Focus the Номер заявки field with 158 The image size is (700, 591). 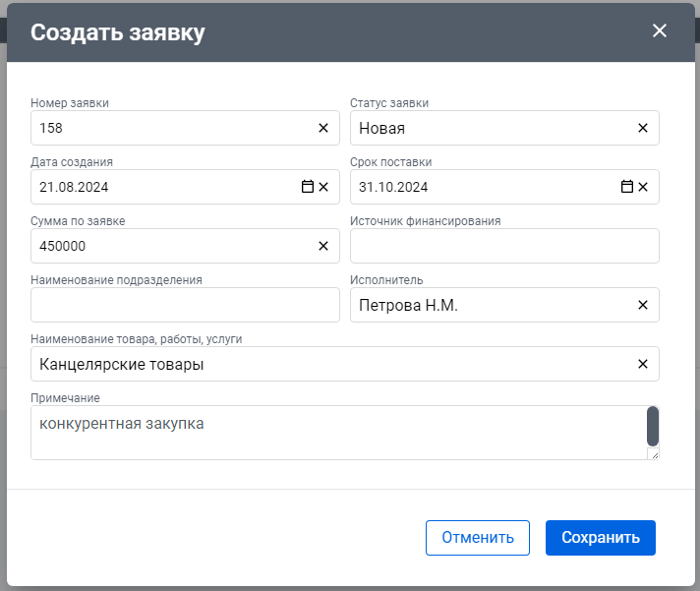pos(174,128)
